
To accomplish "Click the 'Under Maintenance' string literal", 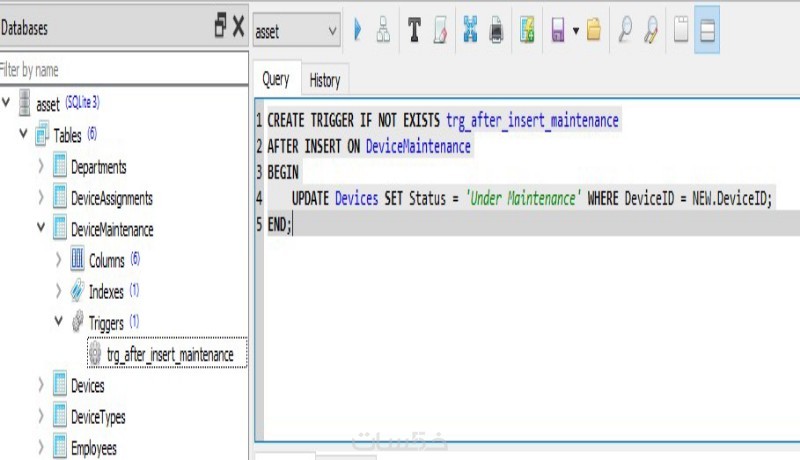I will tap(523, 198).
